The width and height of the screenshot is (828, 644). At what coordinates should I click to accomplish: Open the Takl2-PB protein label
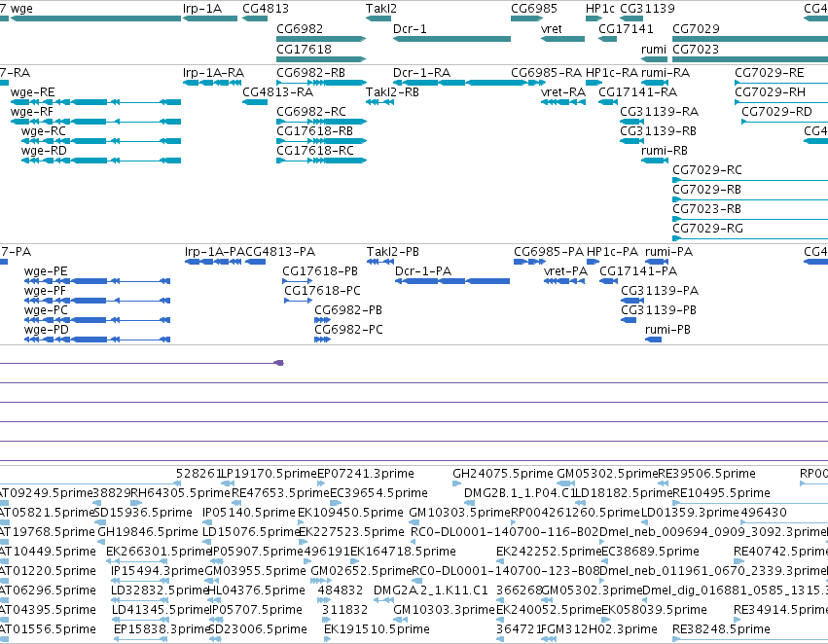coord(393,252)
